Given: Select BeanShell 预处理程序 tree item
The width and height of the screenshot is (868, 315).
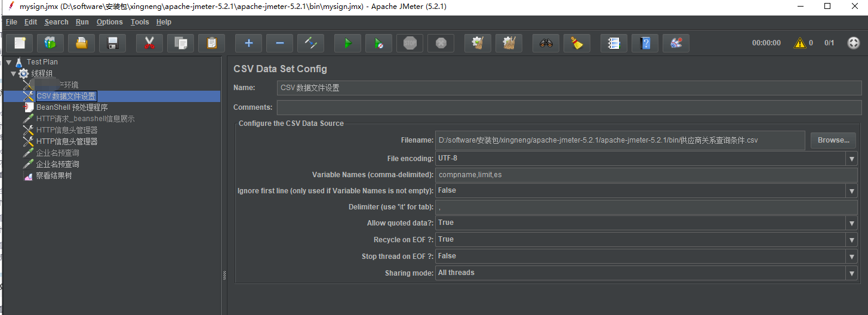Looking at the screenshot, I should [x=72, y=107].
